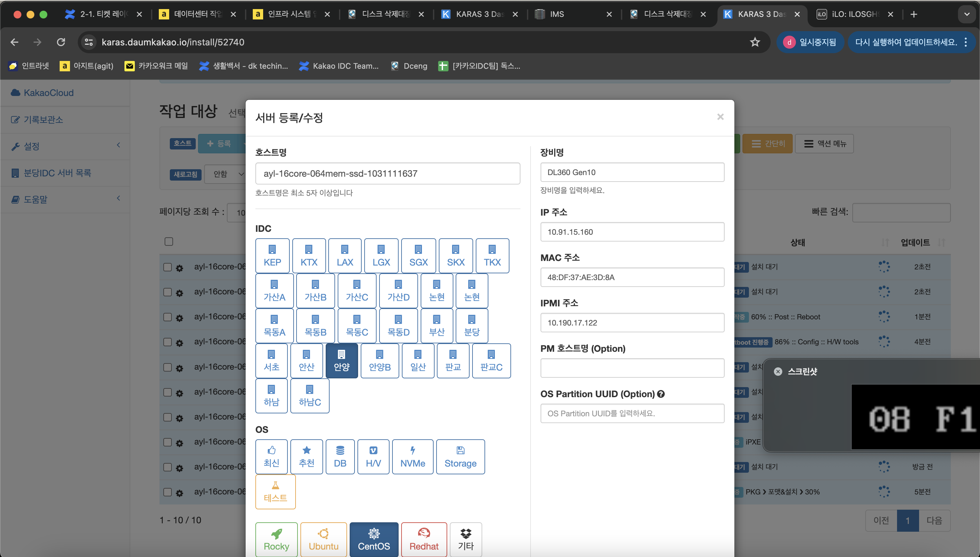Image resolution: width=980 pixels, height=557 pixels.
Task: Check the first ayl-16core row checkbox
Action: click(x=168, y=267)
